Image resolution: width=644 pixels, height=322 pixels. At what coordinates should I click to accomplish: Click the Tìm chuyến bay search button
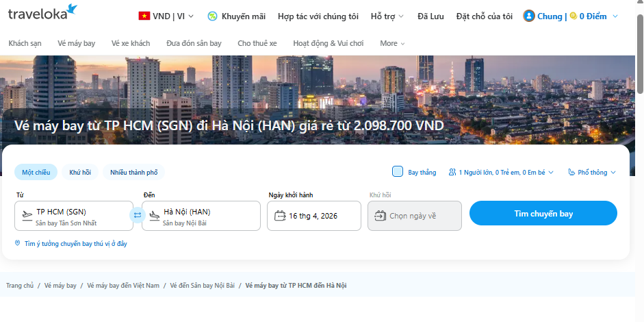click(543, 214)
